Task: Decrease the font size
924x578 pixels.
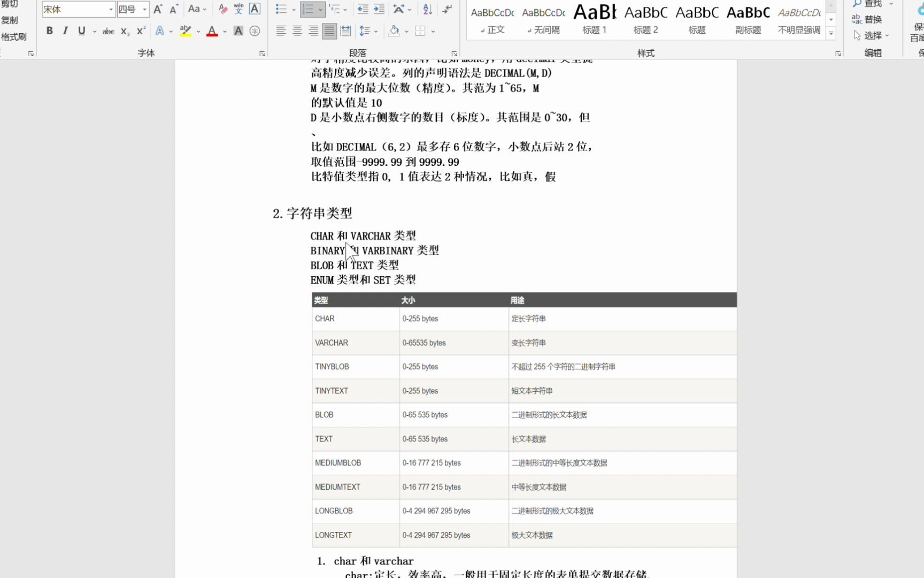Action: click(174, 9)
